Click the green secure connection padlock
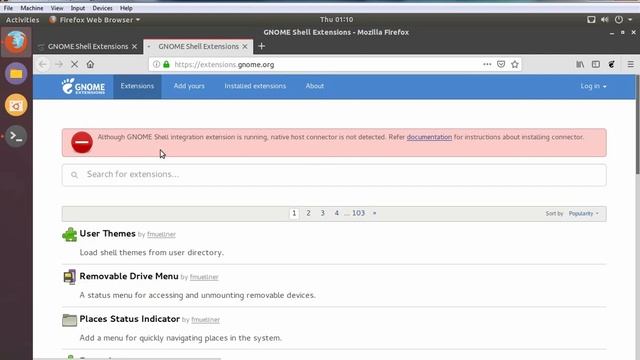The image size is (640, 360). click(166, 64)
